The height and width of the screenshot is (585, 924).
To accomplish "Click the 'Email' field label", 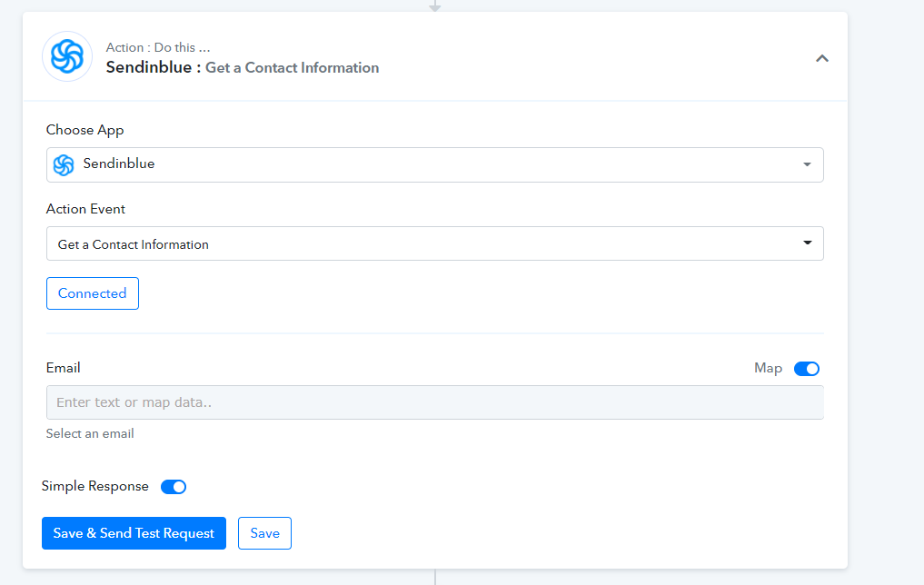I will click(63, 368).
